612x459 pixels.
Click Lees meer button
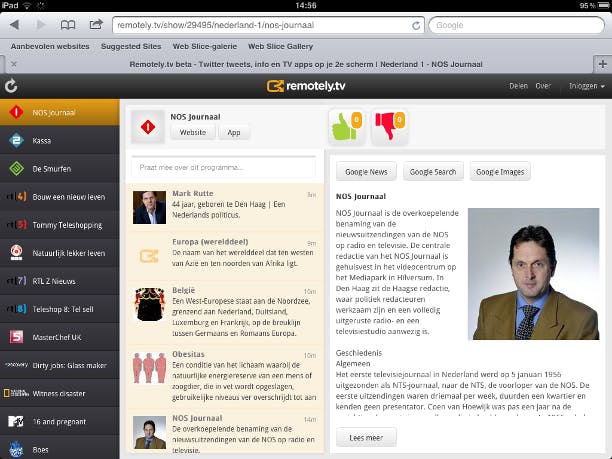click(366, 438)
